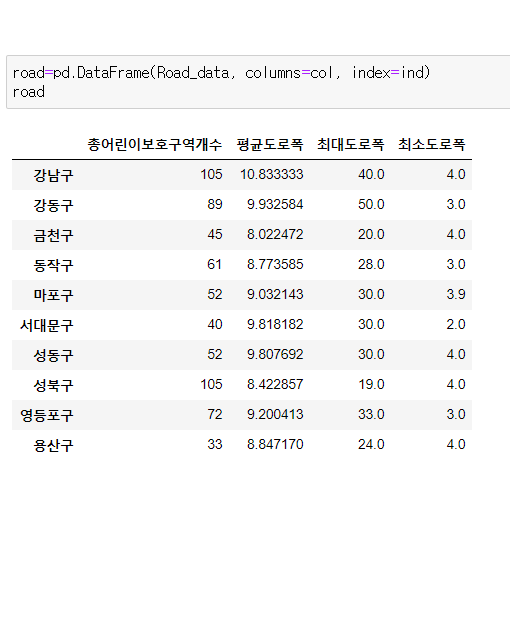Select value 9.032143 in 마포구 row
This screenshot has width=510, height=624.
click(275, 294)
